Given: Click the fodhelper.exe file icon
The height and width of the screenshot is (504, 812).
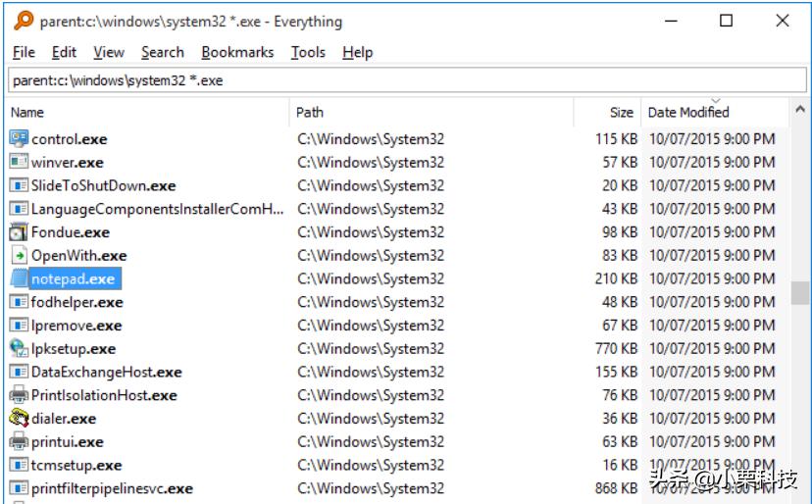Looking at the screenshot, I should tap(19, 302).
